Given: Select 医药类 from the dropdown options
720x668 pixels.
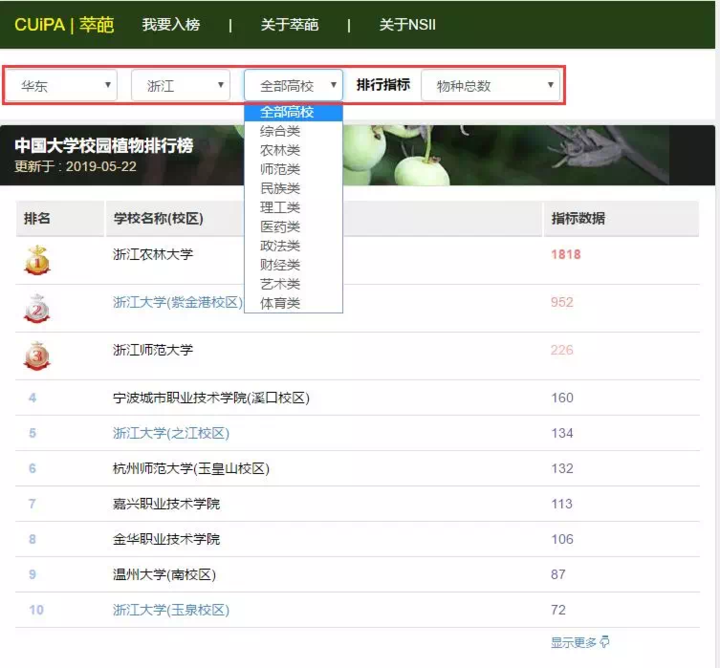Looking at the screenshot, I should coord(280,226).
